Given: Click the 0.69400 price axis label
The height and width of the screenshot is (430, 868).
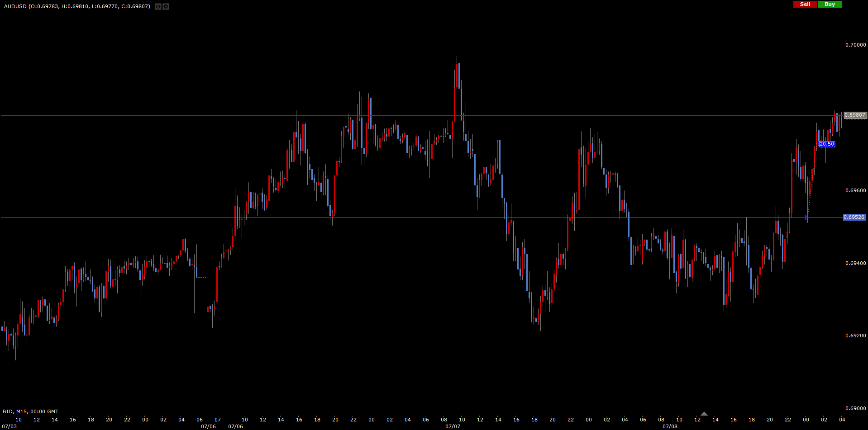Looking at the screenshot, I should click(x=855, y=263).
